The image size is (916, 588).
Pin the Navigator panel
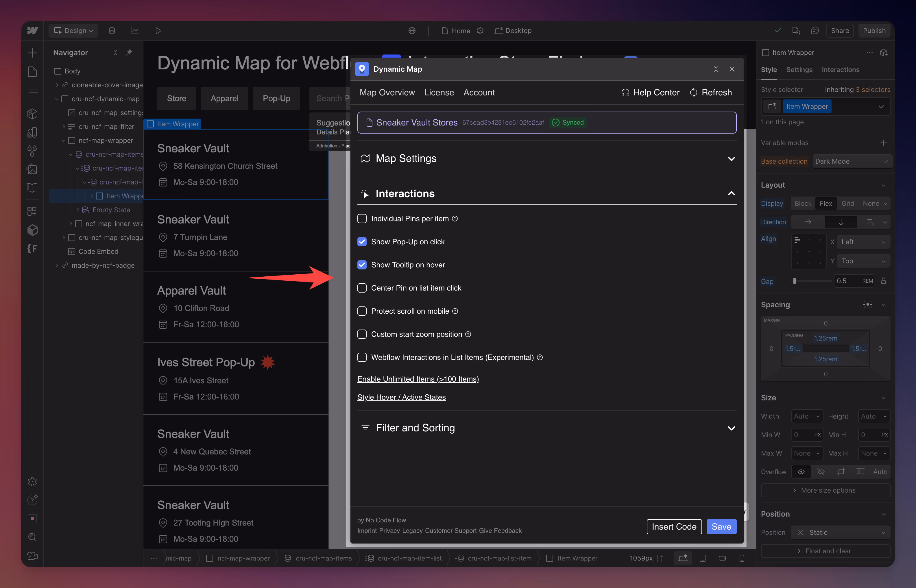tap(130, 52)
